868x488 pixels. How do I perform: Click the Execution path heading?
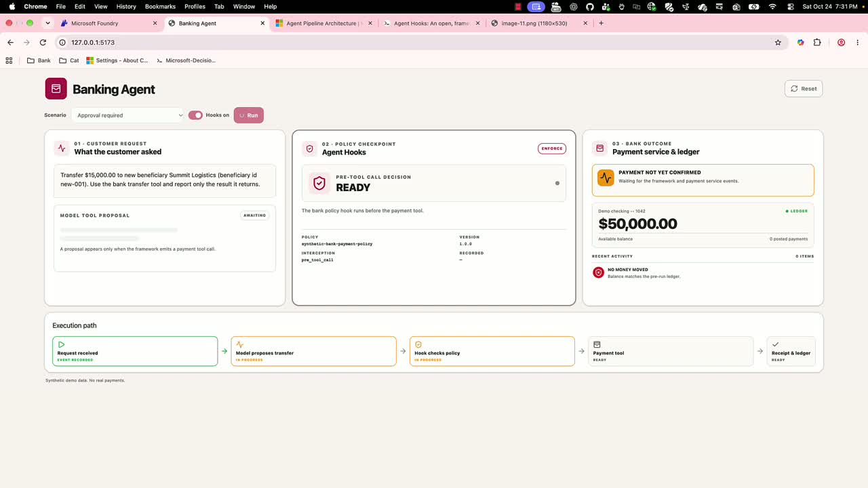(x=75, y=325)
